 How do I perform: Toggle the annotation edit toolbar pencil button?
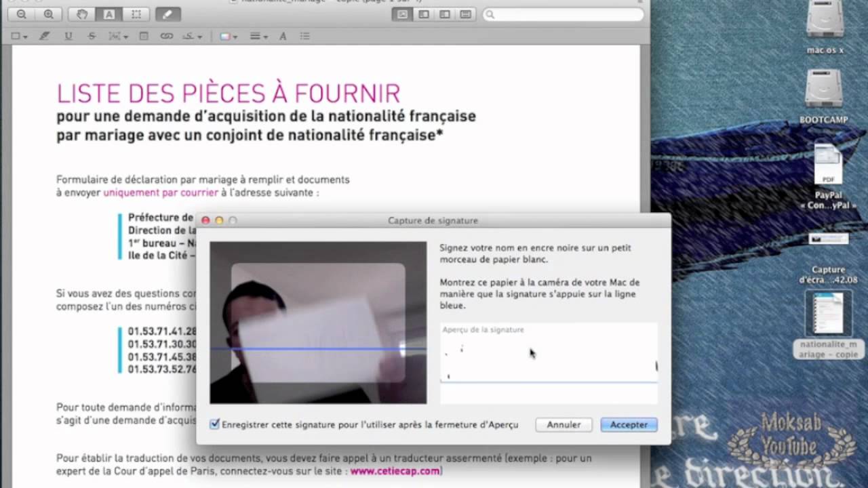(168, 14)
